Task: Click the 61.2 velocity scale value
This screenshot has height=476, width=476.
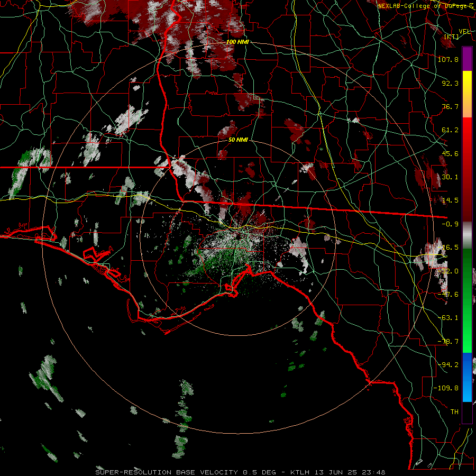Action: click(x=450, y=130)
